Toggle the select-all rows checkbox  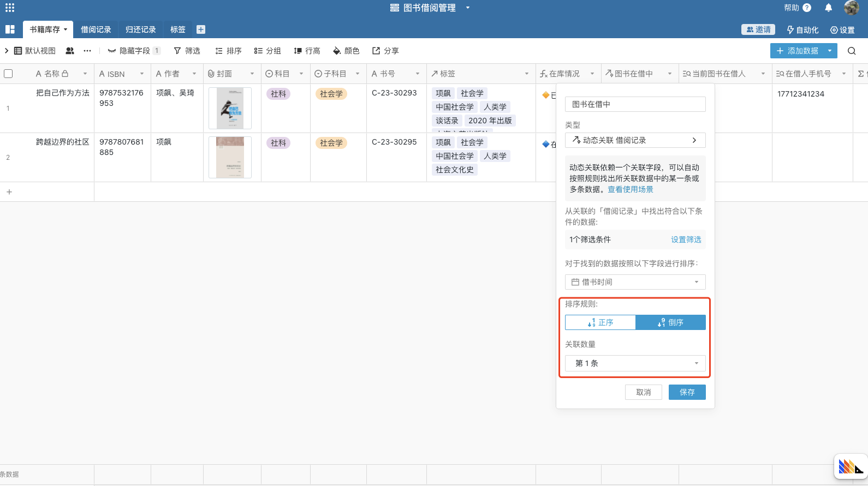pos(8,74)
